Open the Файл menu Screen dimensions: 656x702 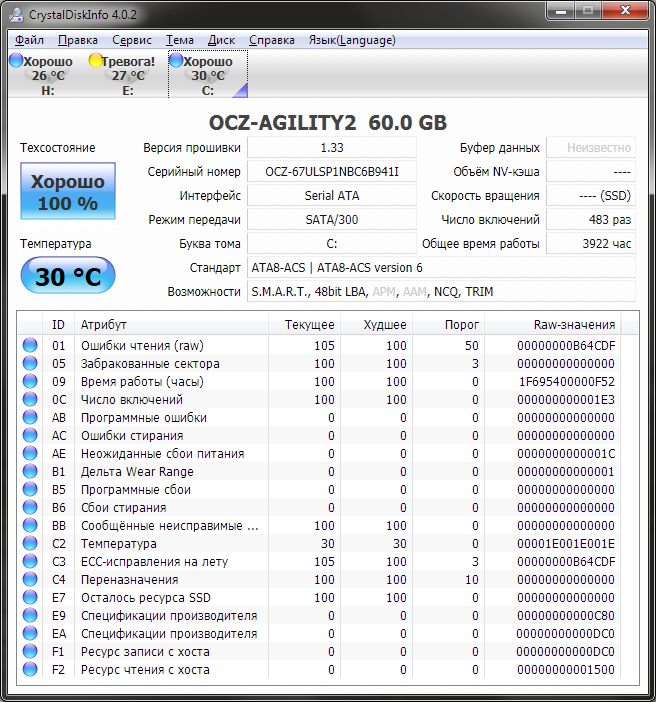(29, 40)
